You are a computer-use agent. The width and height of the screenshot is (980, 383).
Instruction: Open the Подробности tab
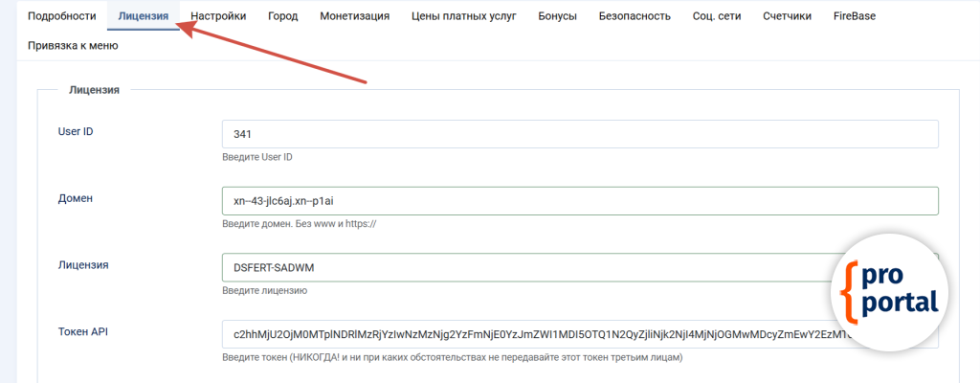62,16
